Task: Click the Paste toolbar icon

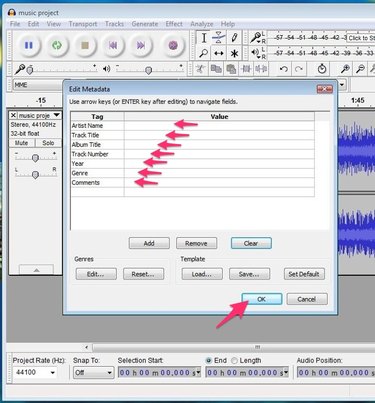Action: tap(231, 69)
